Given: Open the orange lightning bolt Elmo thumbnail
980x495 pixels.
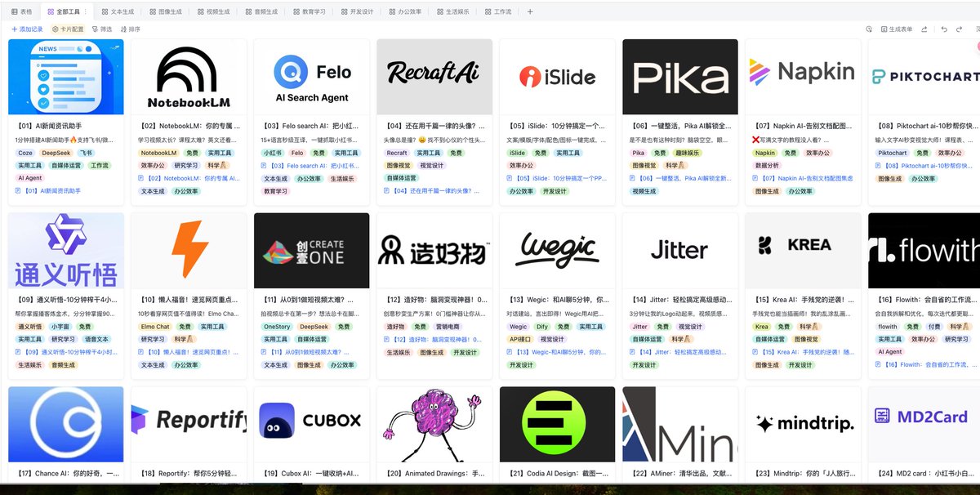Looking at the screenshot, I should click(x=189, y=251).
